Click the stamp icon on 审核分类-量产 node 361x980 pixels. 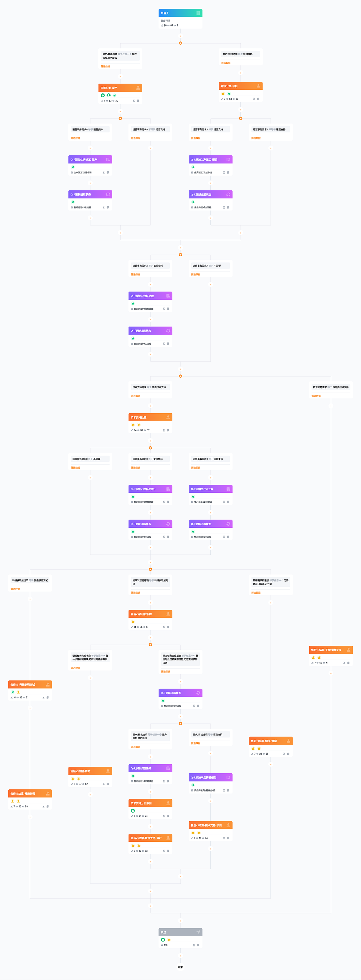tap(138, 88)
